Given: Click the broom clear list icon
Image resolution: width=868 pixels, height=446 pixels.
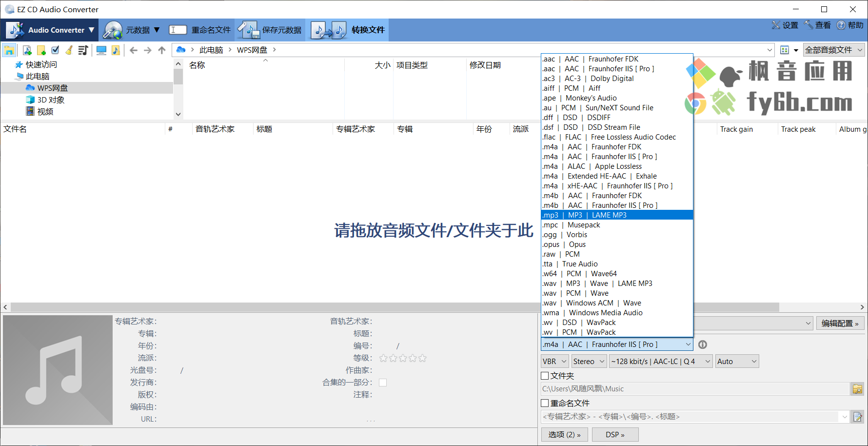Looking at the screenshot, I should tap(69, 50).
